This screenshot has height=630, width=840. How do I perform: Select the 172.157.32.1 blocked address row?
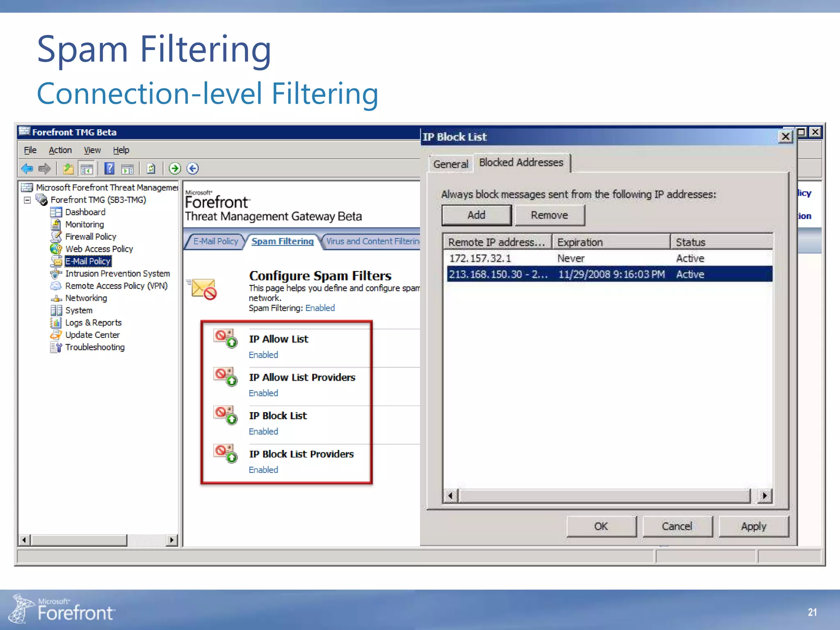point(609,258)
